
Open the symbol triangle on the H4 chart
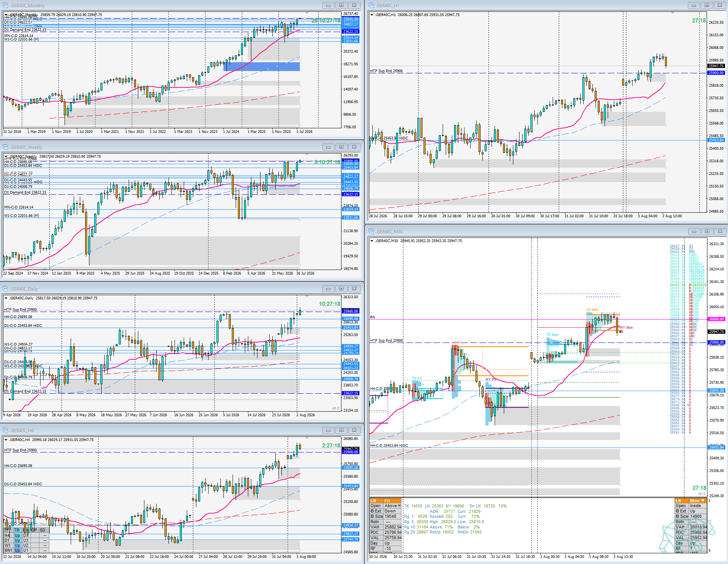pyautogui.click(x=6, y=440)
